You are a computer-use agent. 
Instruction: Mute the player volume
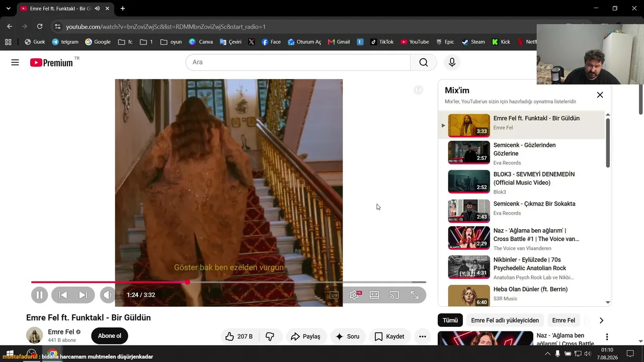(107, 295)
